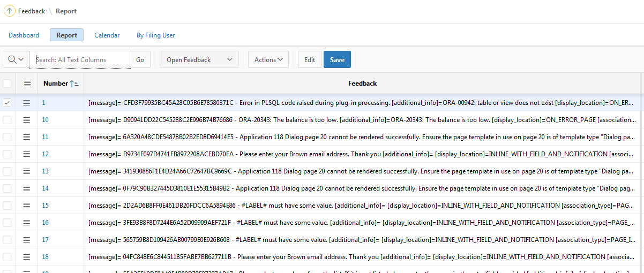Screen dimensions: 644x273
Task: Open feedback number 1 link
Action: coord(44,103)
